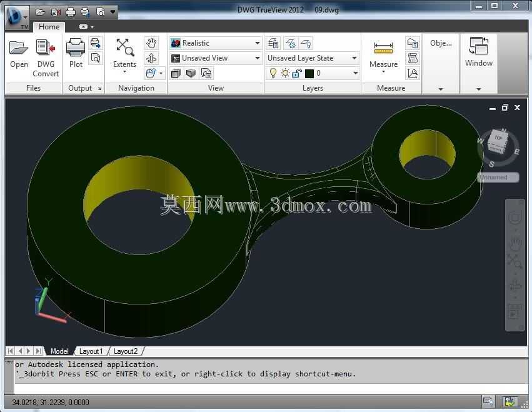Click the status bar clean screen icon
Viewport: 532px width, 412px height.
(510, 402)
